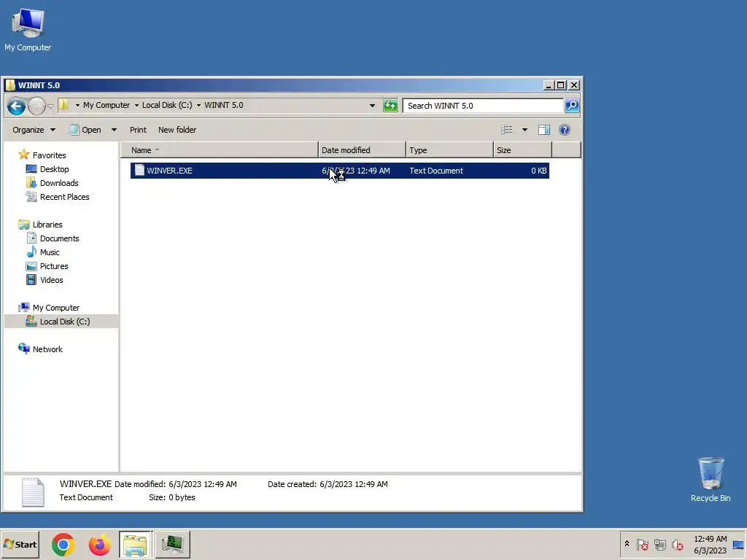
Task: Click the Show desktop icon beside the clock
Action: [x=738, y=544]
